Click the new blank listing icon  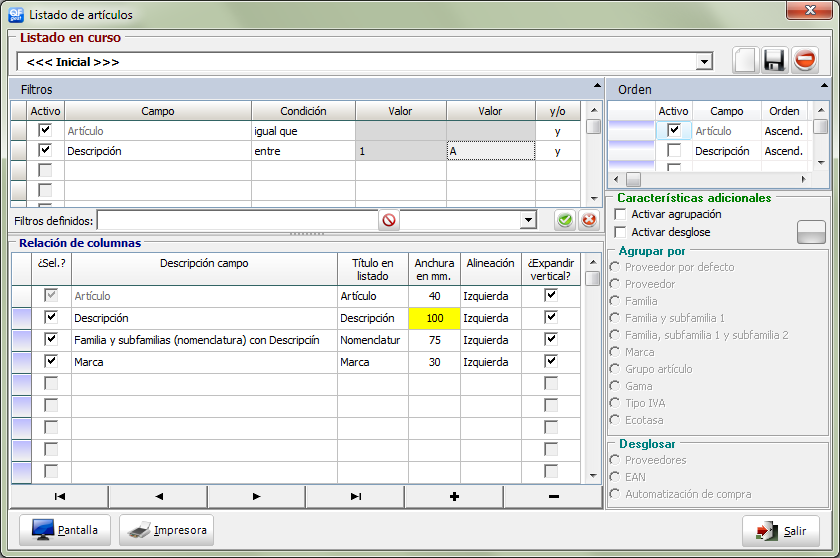pyautogui.click(x=745, y=60)
